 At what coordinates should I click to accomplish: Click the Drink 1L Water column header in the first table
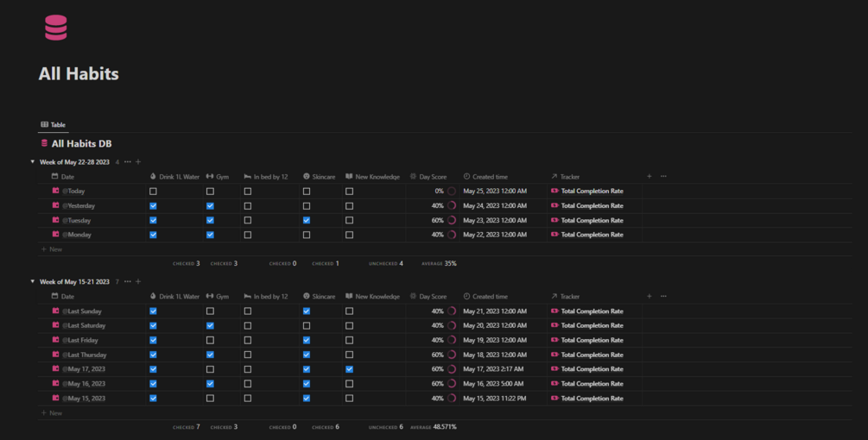[x=174, y=177]
